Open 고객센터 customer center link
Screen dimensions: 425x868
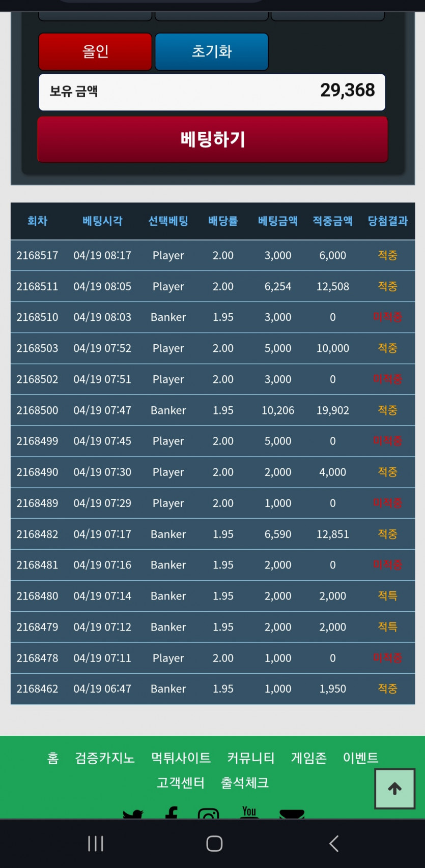tap(181, 783)
